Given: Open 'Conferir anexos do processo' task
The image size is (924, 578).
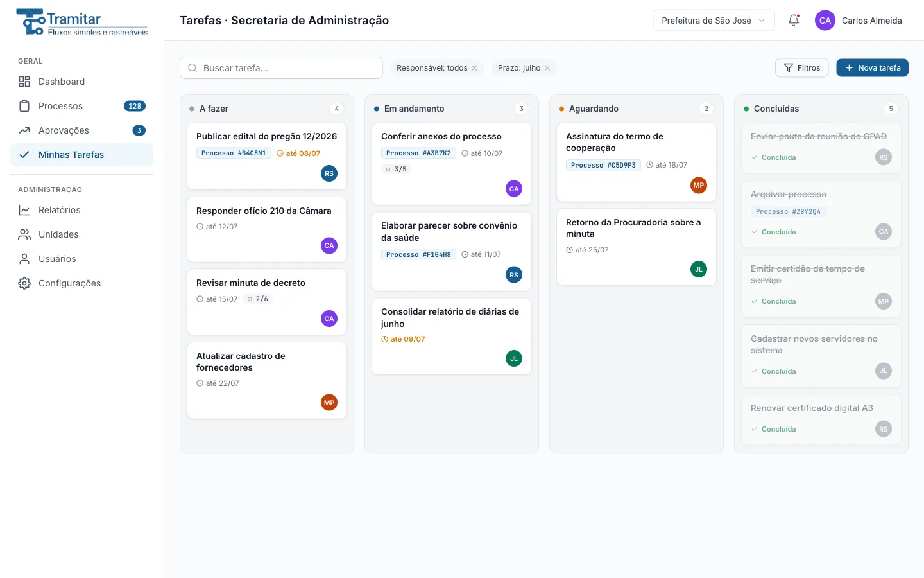Looking at the screenshot, I should coord(452,164).
